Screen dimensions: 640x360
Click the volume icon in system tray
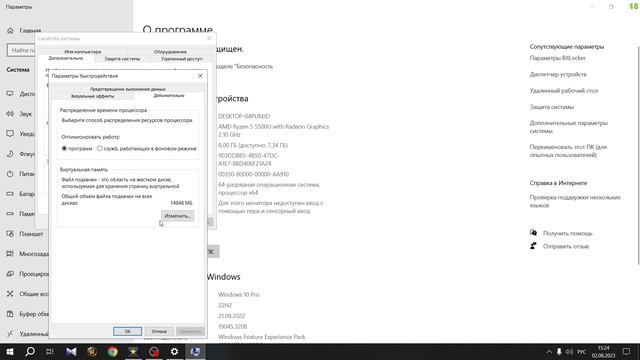(x=569, y=352)
